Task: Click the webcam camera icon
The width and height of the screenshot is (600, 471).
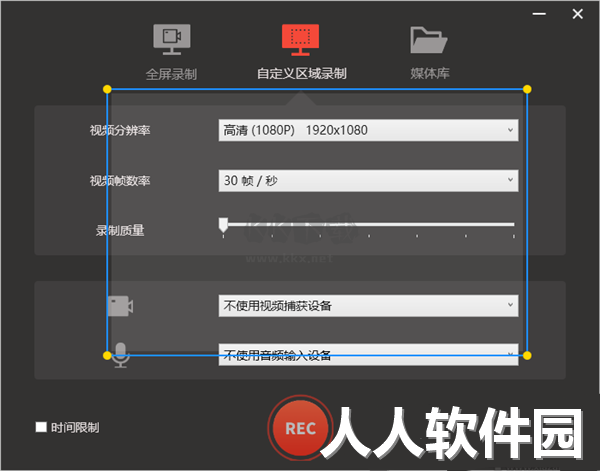Action: point(120,306)
